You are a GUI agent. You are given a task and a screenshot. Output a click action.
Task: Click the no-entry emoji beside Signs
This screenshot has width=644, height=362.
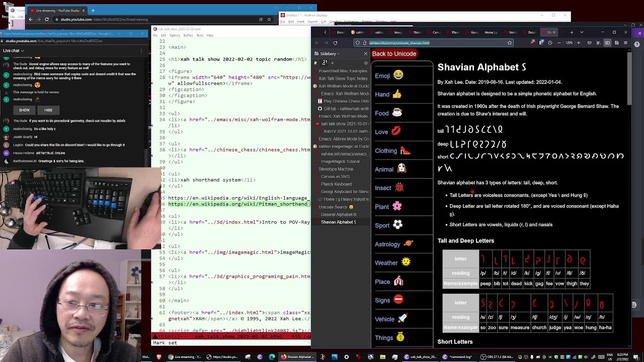398,300
